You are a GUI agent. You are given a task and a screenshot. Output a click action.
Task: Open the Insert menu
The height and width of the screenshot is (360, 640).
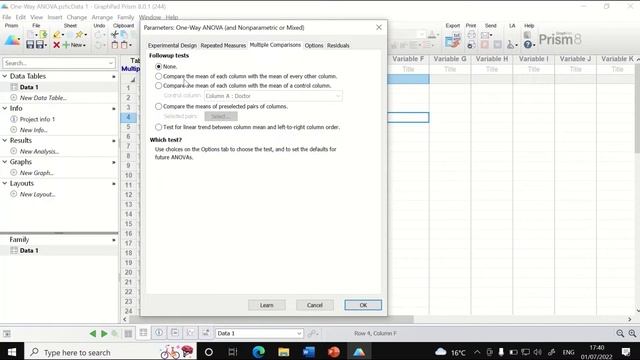55,17
